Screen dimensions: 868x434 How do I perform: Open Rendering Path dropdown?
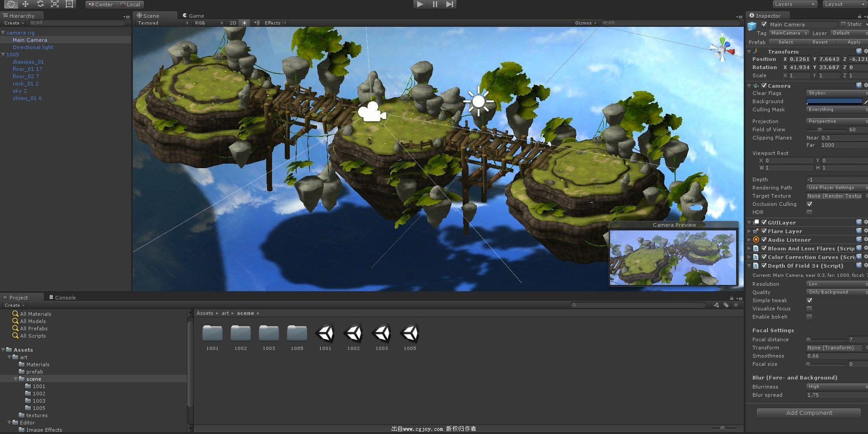[x=837, y=188]
